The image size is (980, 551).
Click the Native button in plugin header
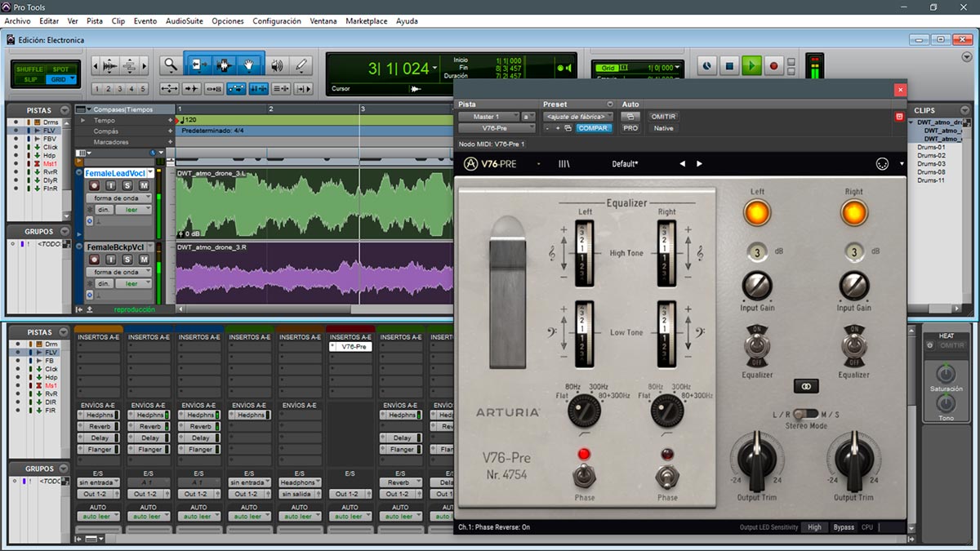pos(664,128)
